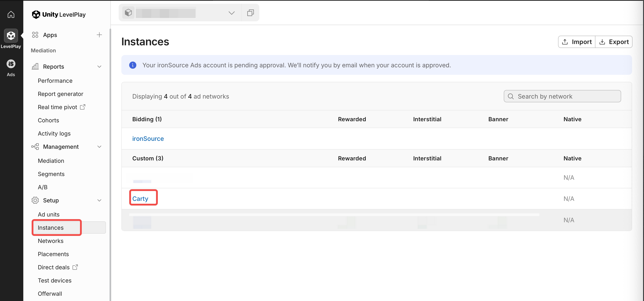Open the LevelPlay product icon
This screenshot has height=301, width=644.
coord(11,36)
